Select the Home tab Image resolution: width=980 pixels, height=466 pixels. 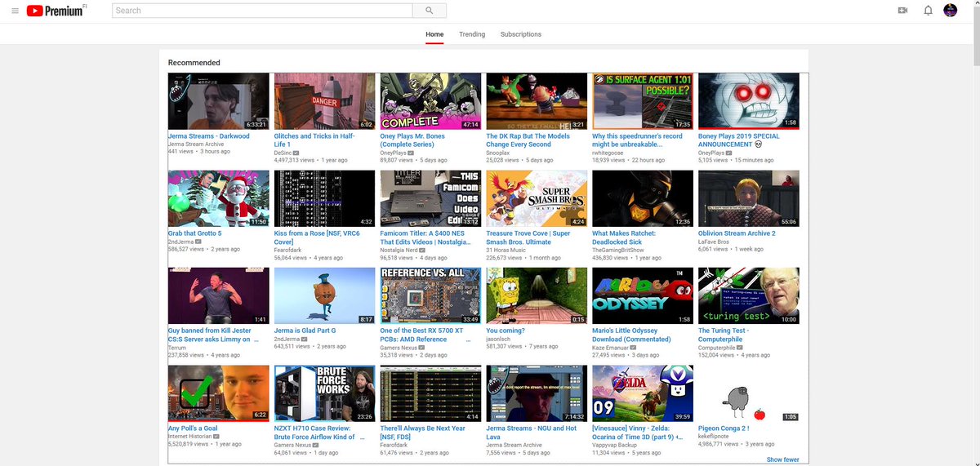pos(434,34)
